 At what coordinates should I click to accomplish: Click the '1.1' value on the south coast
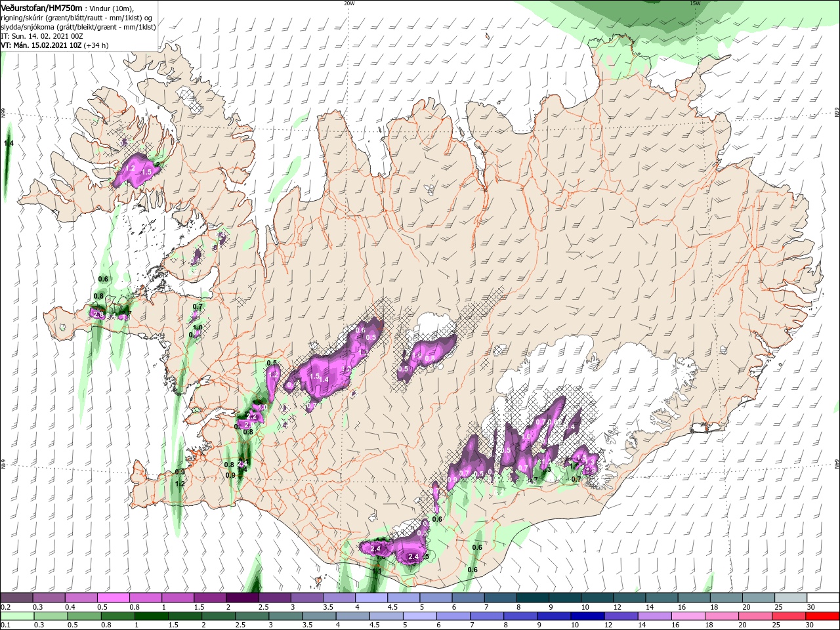pyautogui.click(x=377, y=572)
